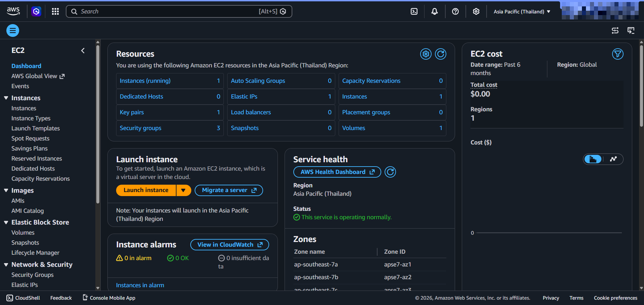Viewport: 644px width, 305px height.
Task: Select Events in sidebar
Action: click(20, 86)
